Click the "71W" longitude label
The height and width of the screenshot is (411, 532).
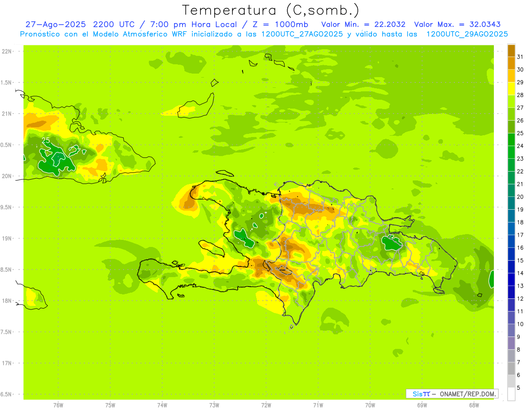(318, 405)
